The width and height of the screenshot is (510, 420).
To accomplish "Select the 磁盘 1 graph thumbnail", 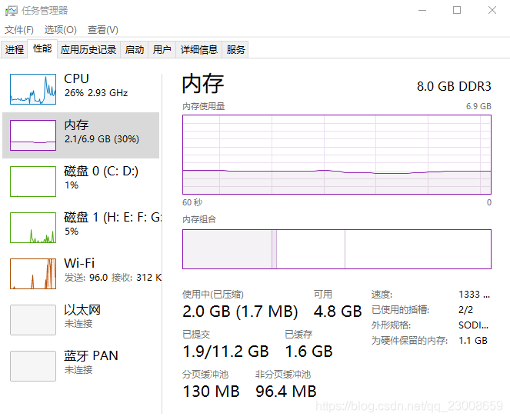I will [x=33, y=228].
